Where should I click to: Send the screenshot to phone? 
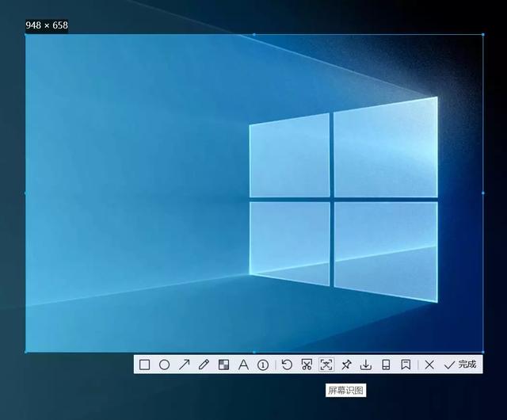pyautogui.click(x=386, y=365)
